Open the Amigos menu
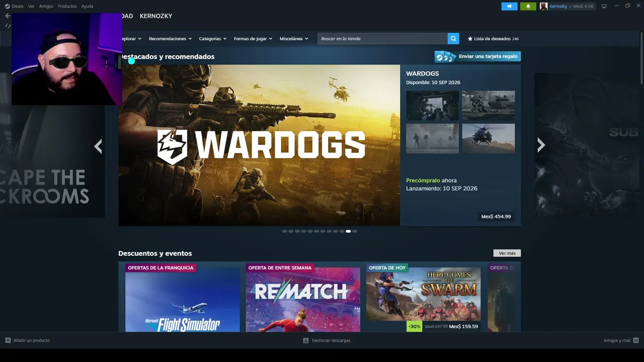Screen dimensions: 644x362 46,6
